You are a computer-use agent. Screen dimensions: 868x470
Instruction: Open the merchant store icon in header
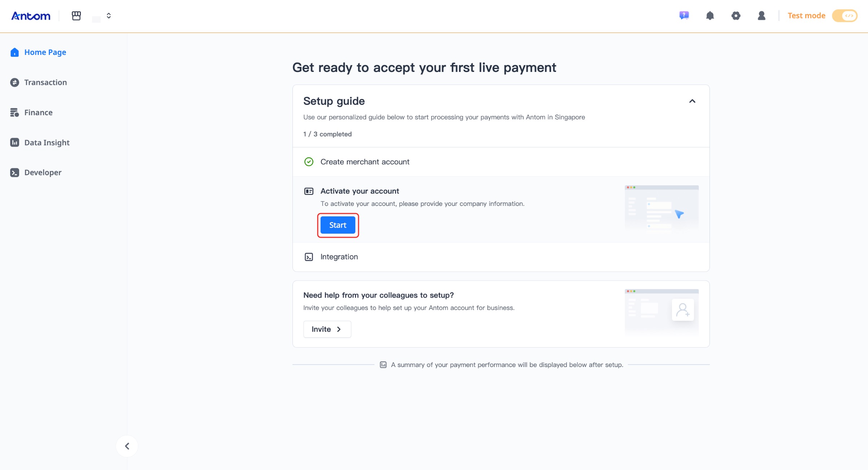pos(76,16)
